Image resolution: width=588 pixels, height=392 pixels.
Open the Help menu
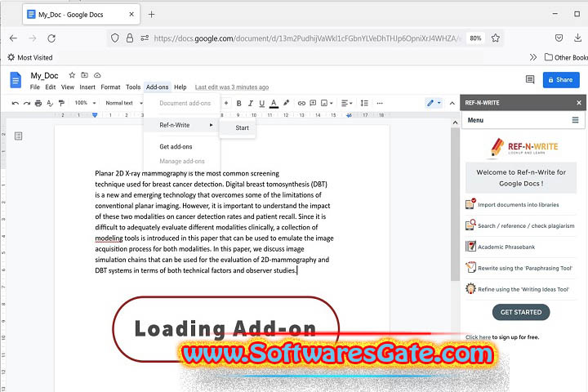click(180, 87)
